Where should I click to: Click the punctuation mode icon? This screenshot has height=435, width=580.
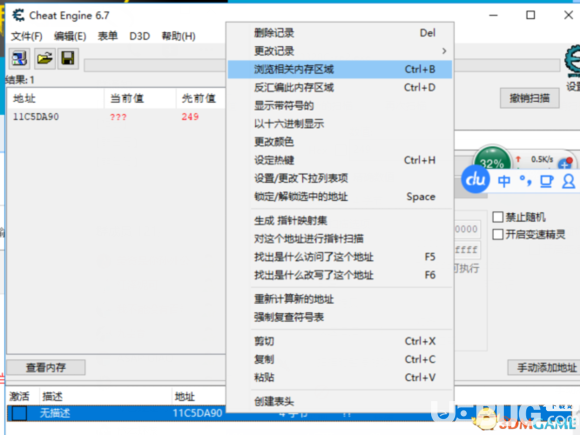coord(525,181)
